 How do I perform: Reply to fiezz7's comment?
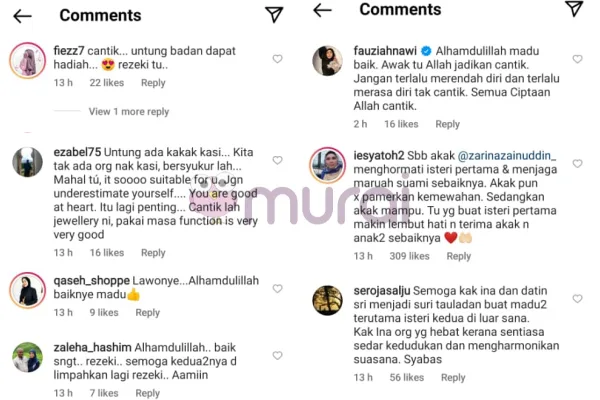pos(153,83)
